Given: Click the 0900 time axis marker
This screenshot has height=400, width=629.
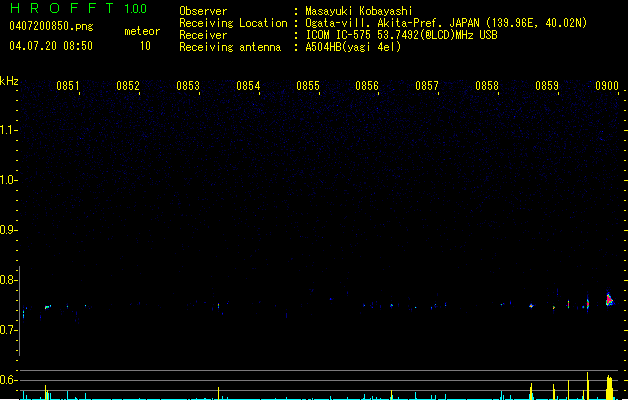Looking at the screenshot, I should (x=607, y=86).
